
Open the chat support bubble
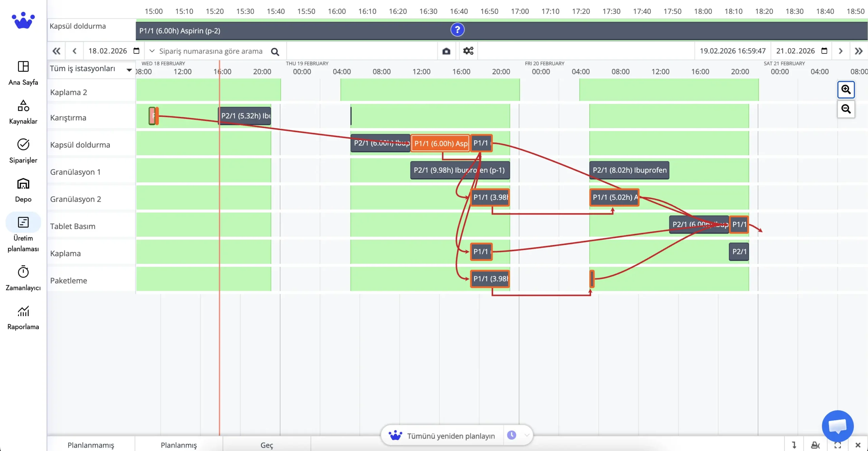[x=837, y=426]
